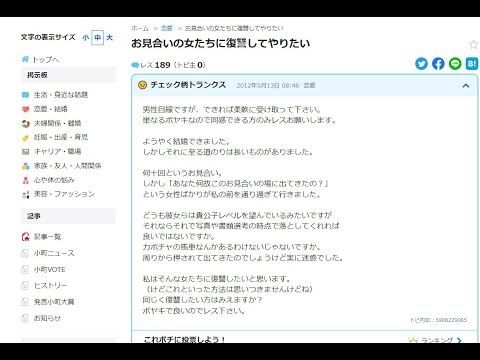Click the document icon beside お知らせ
This screenshot has height=360, width=480.
click(x=25, y=318)
